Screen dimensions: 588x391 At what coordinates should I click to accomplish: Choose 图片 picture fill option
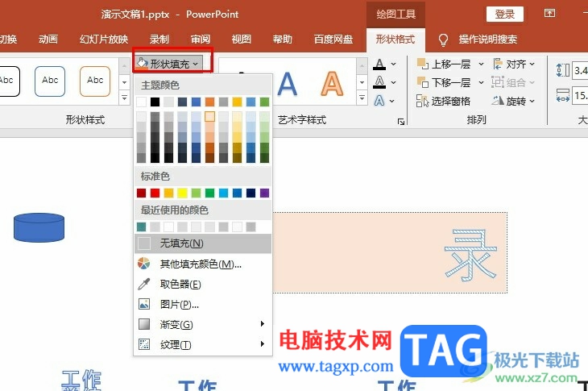pos(203,304)
